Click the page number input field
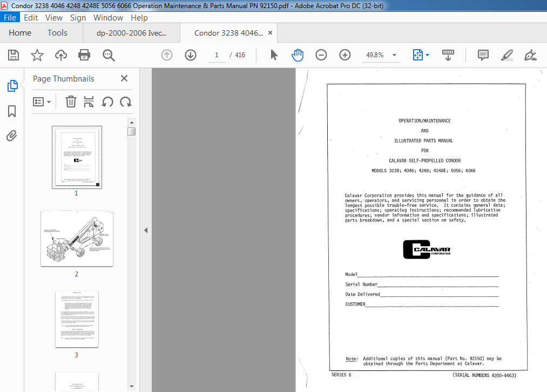The image size is (547, 392). point(217,55)
